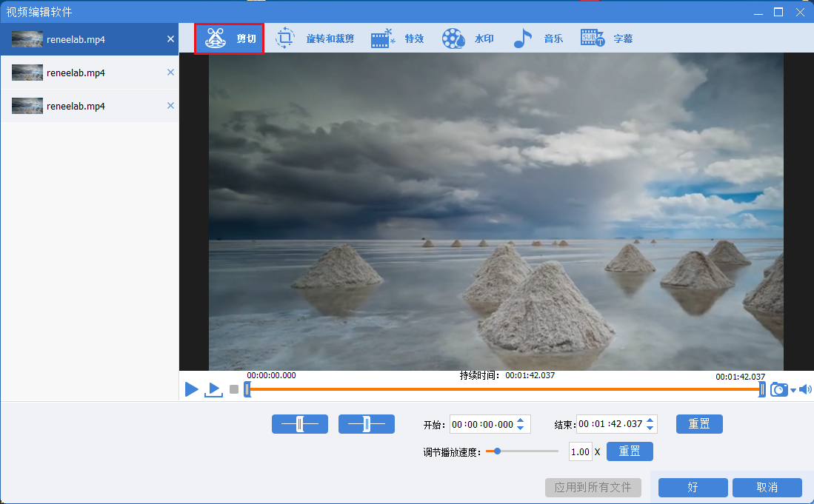
Task: Click the first file's video thumbnail
Action: point(27,39)
